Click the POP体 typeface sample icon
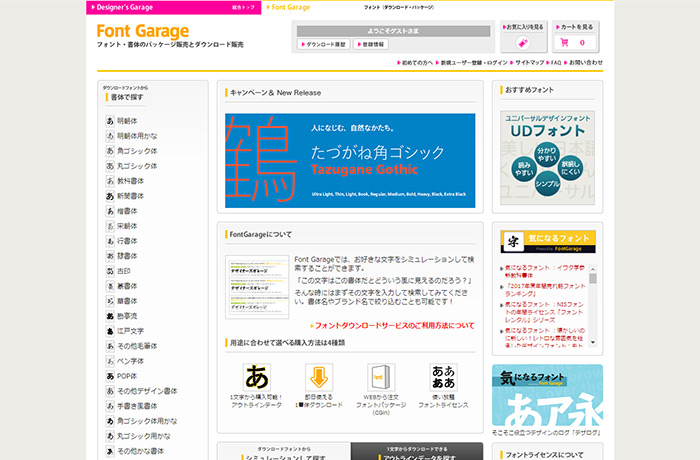Image resolution: width=700 pixels, height=460 pixels. [110, 376]
